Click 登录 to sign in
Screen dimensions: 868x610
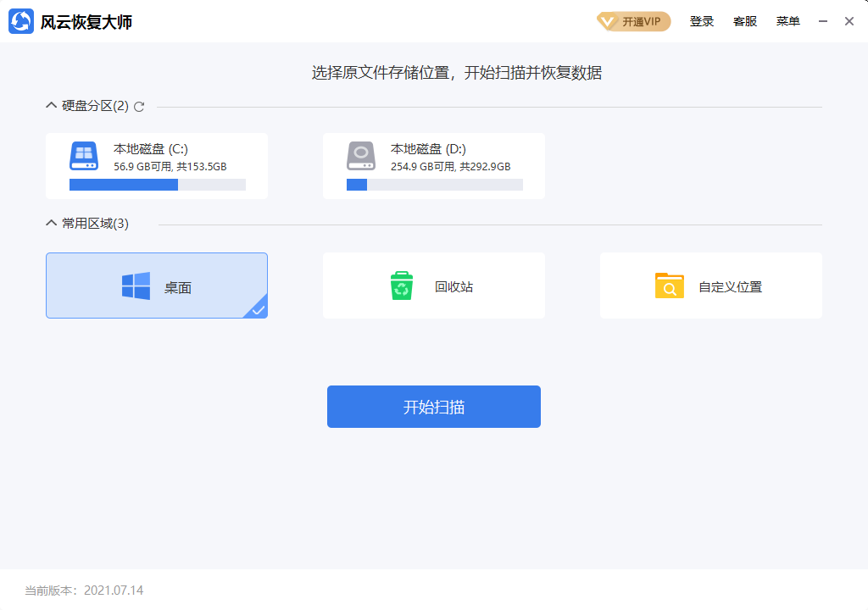701,21
